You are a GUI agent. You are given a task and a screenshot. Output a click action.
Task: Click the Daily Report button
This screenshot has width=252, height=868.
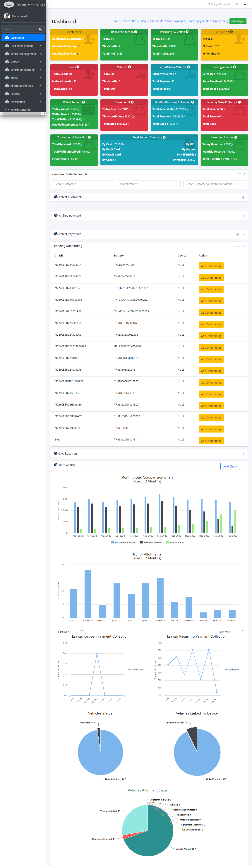(x=238, y=21)
